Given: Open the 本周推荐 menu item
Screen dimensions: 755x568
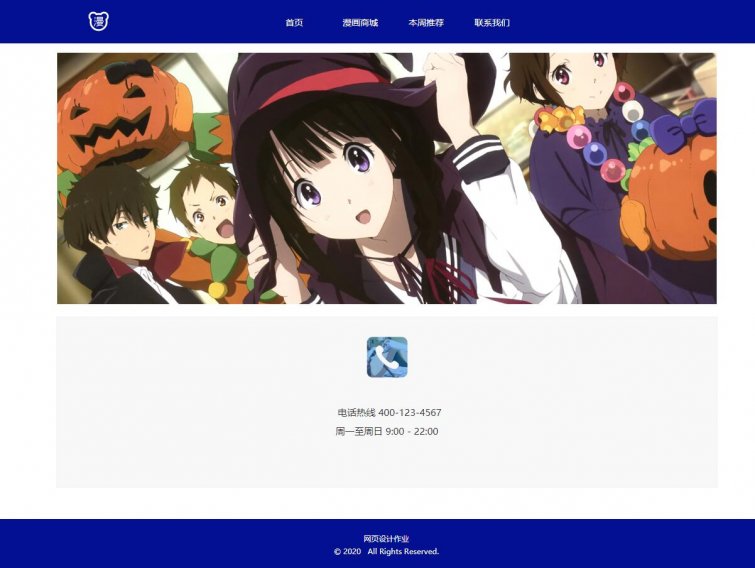Looking at the screenshot, I should point(426,23).
